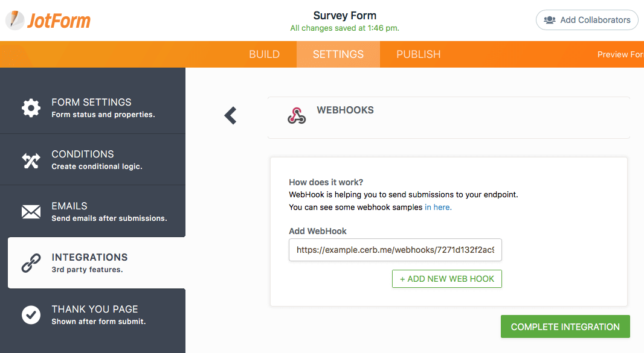This screenshot has height=353, width=644.
Task: Click the Conditions crossed-arrows icon
Action: tap(31, 161)
